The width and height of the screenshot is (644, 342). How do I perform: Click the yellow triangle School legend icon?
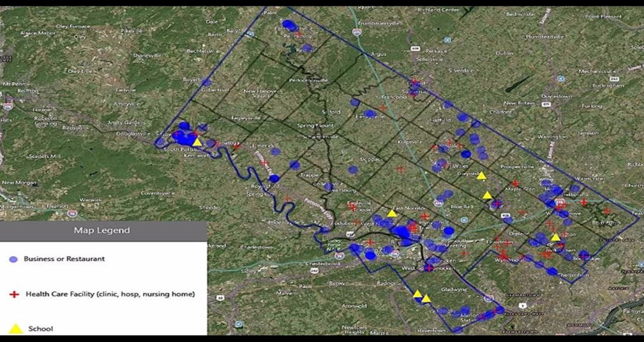click(16, 329)
